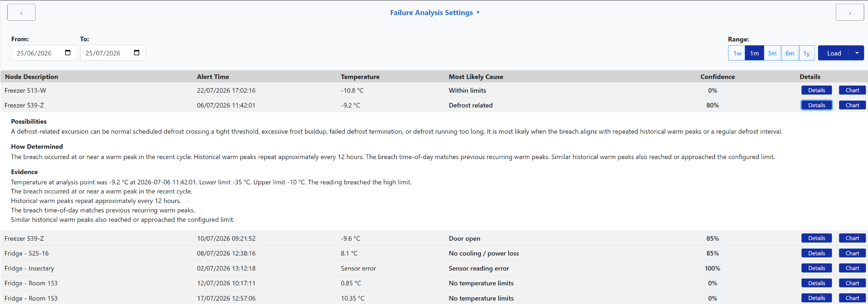Collapse details for Freezer 539-Z Defrost related
The width and height of the screenshot is (868, 304).
[x=817, y=105]
